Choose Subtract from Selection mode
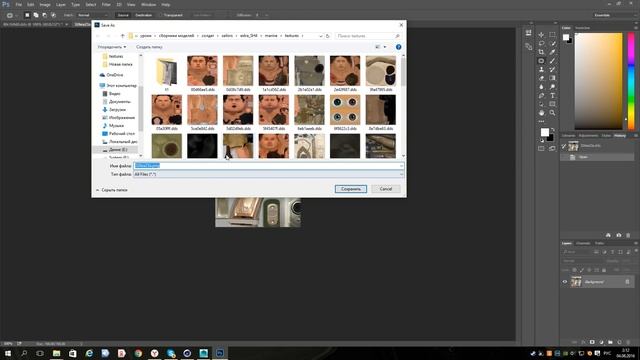 pos(44,15)
